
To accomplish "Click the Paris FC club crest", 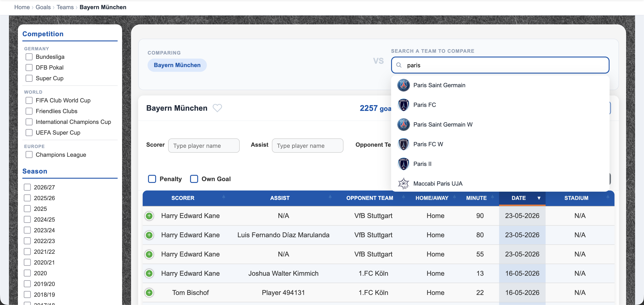I will point(403,105).
